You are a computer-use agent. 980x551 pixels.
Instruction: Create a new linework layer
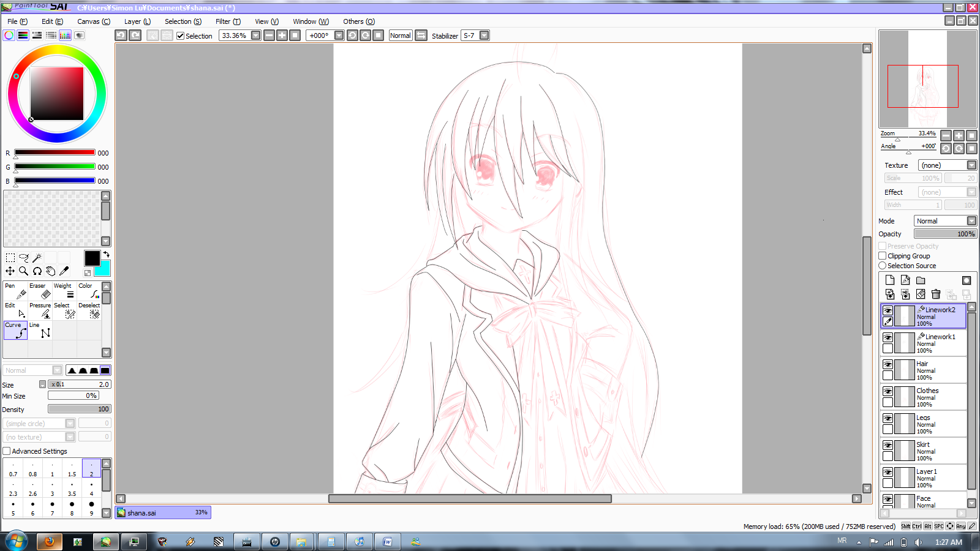(905, 280)
